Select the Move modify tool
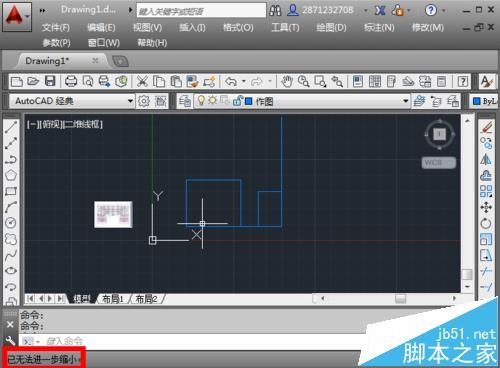 click(x=486, y=207)
